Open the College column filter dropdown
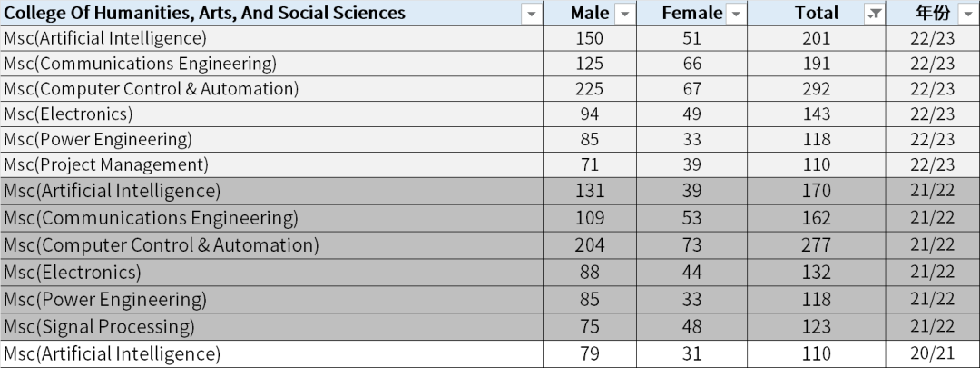 pyautogui.click(x=531, y=14)
